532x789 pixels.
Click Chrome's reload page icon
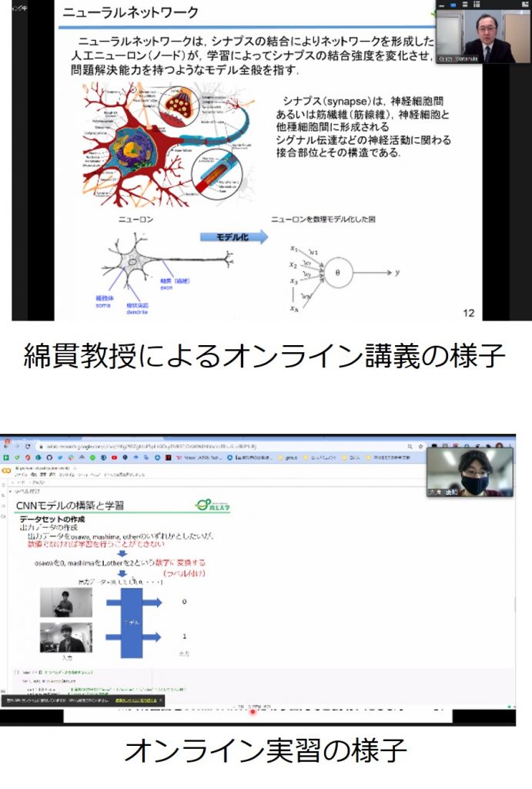[28, 446]
